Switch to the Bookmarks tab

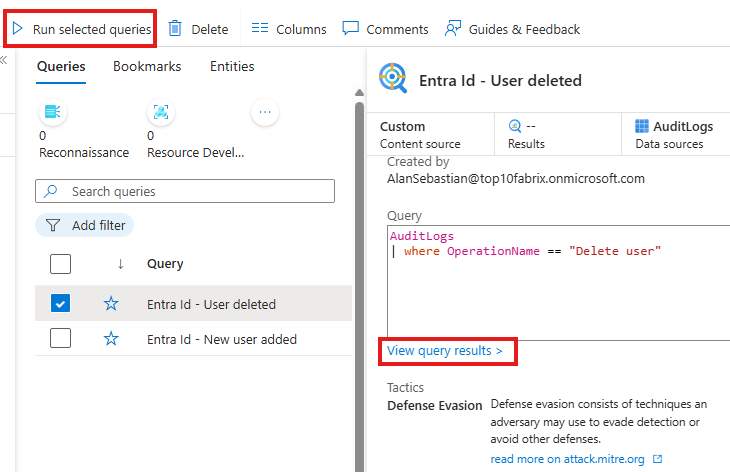click(x=147, y=67)
